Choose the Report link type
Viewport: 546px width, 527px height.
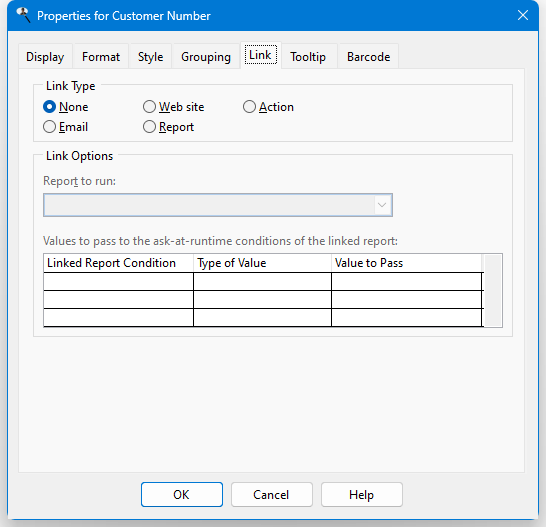(169, 127)
